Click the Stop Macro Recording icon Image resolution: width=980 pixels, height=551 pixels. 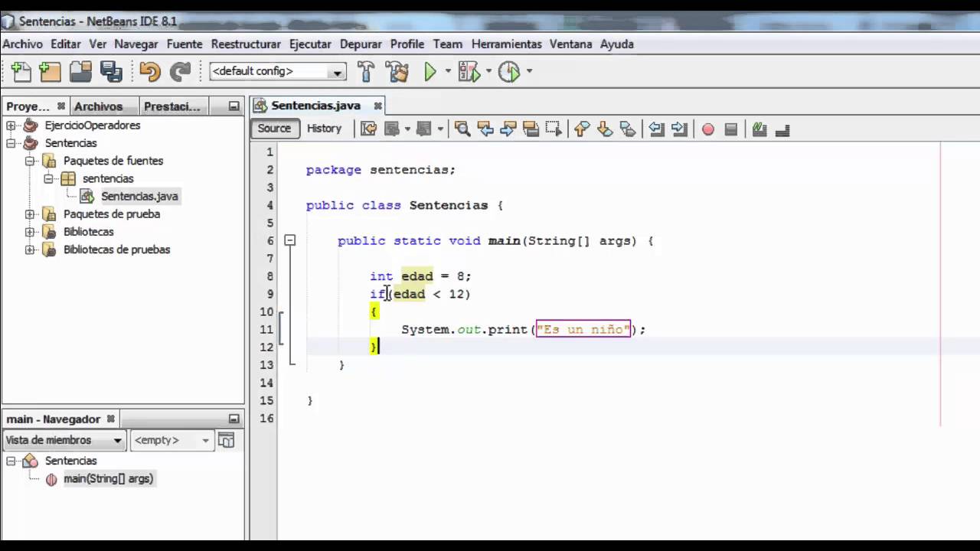tap(730, 129)
